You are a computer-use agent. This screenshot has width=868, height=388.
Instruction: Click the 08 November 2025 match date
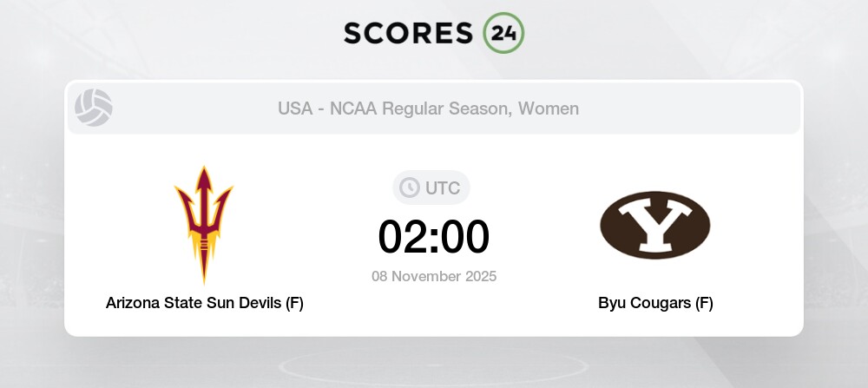pos(434,276)
